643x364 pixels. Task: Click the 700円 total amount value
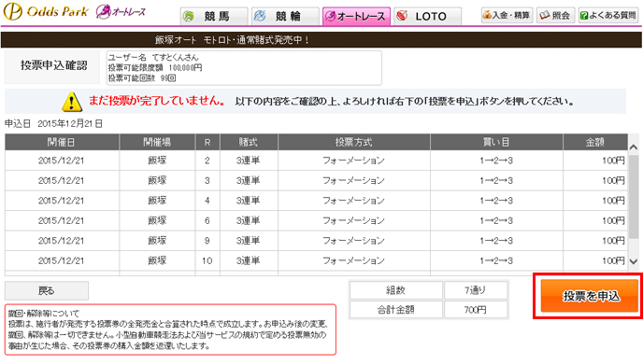click(476, 310)
